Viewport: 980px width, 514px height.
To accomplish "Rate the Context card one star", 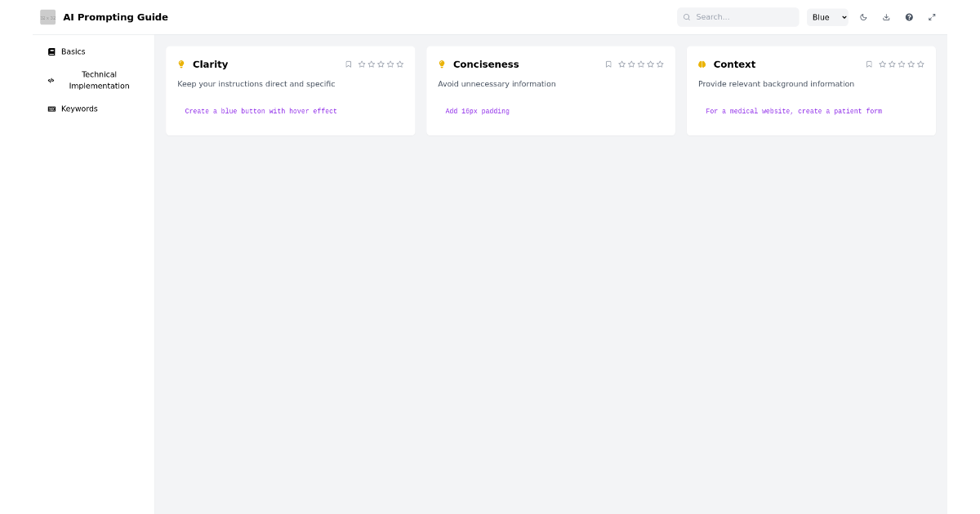I will coord(882,64).
